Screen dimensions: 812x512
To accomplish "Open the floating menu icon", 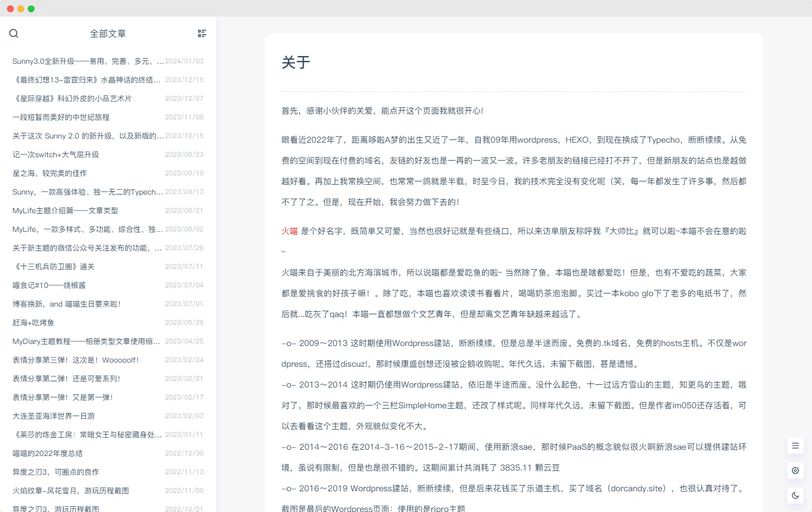I will (795, 446).
